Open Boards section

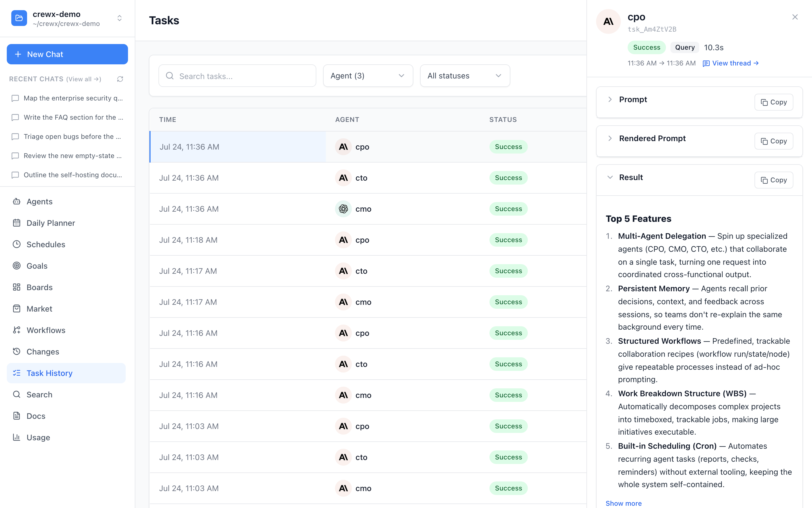pos(66,287)
